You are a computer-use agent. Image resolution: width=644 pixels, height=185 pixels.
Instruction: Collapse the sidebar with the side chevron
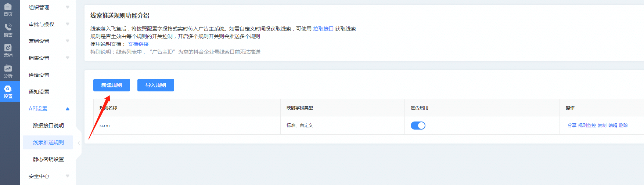79,143
